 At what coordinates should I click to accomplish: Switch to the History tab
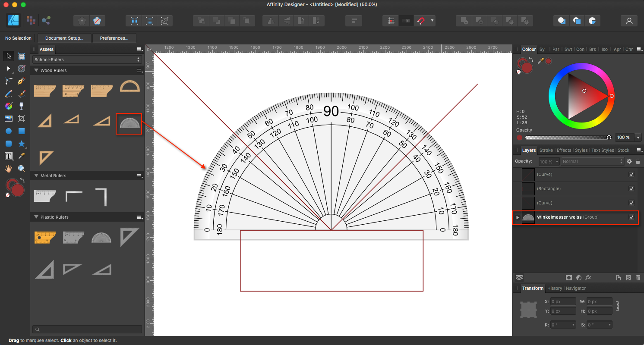(x=555, y=288)
